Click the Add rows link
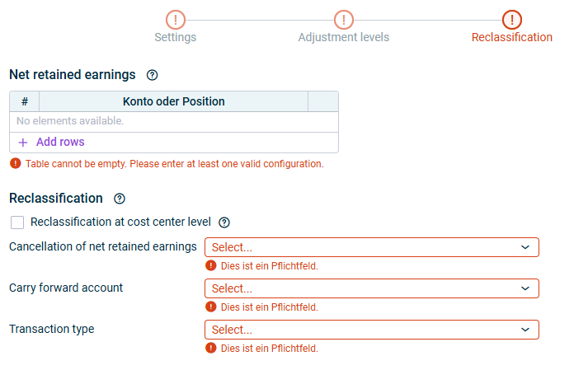 pyautogui.click(x=60, y=143)
